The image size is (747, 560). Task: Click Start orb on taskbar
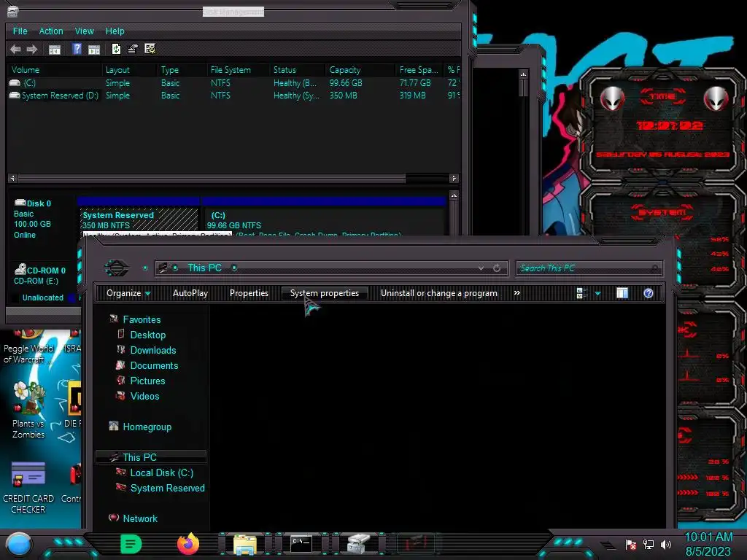click(x=18, y=544)
